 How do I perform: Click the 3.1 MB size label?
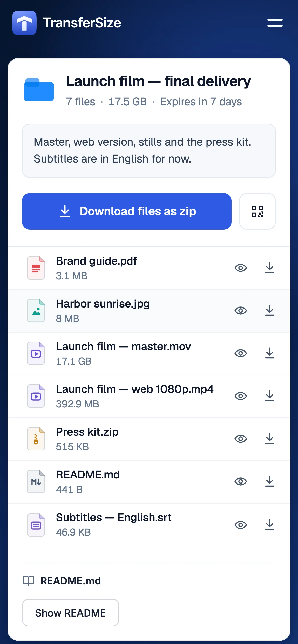(72, 276)
